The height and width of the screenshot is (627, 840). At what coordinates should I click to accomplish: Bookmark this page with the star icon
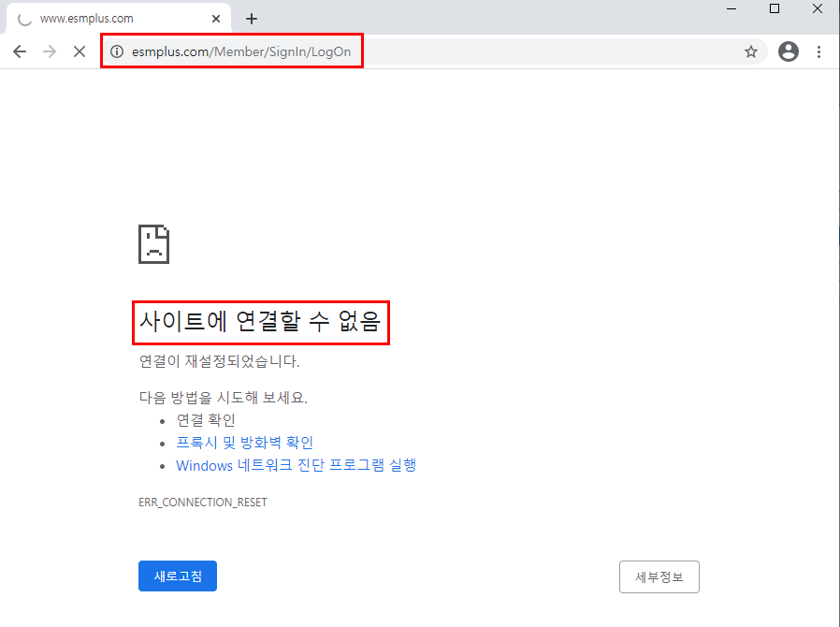tap(750, 51)
